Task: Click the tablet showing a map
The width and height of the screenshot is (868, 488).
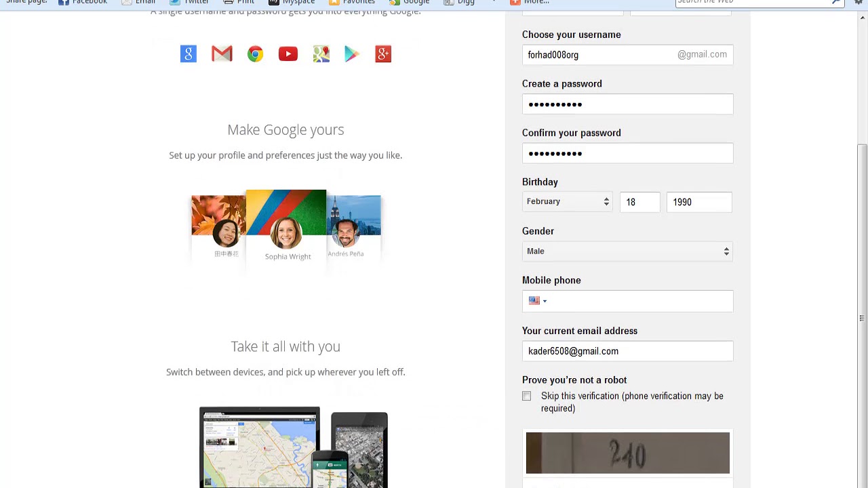Action: (259, 447)
